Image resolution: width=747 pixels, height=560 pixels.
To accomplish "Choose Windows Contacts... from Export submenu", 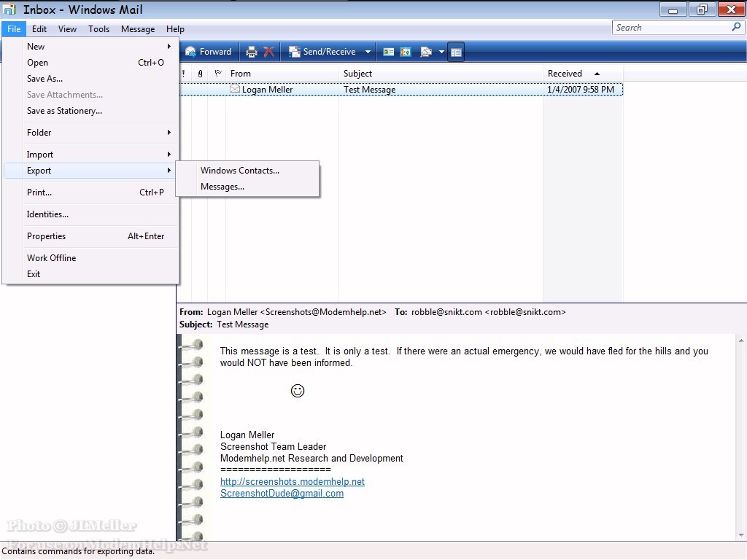I will click(x=247, y=171).
